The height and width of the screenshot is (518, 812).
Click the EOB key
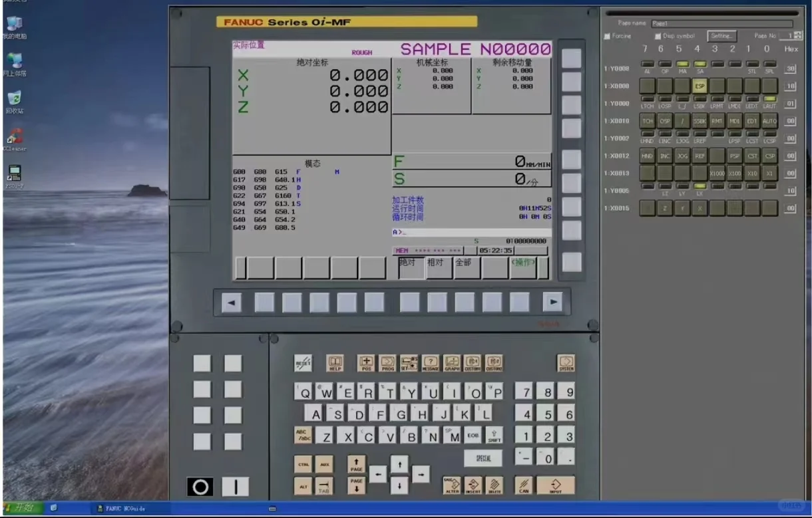pyautogui.click(x=473, y=436)
